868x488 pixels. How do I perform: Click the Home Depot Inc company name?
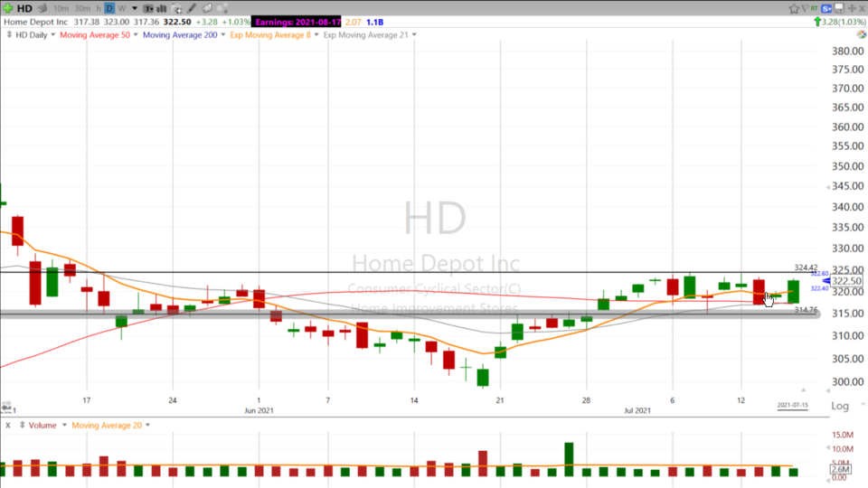(x=35, y=22)
